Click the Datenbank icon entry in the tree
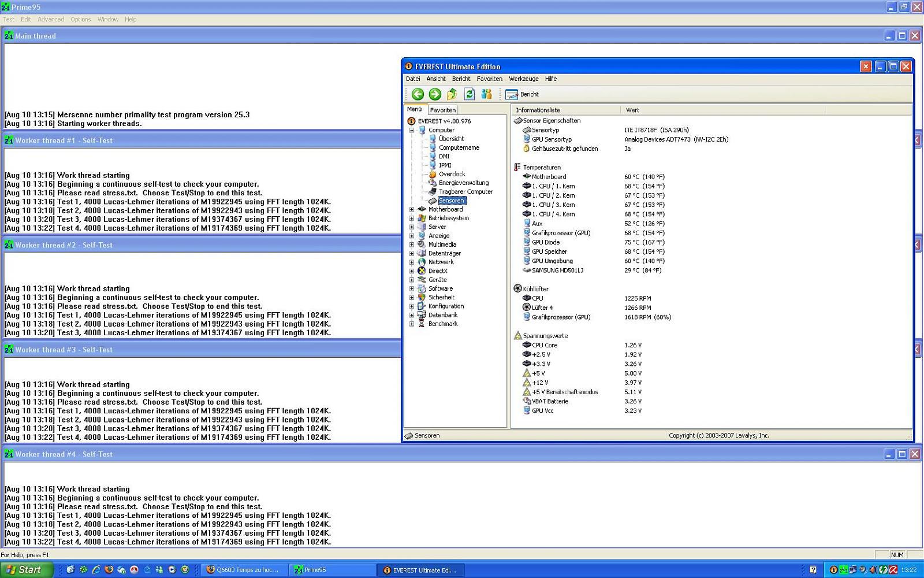 coord(422,315)
